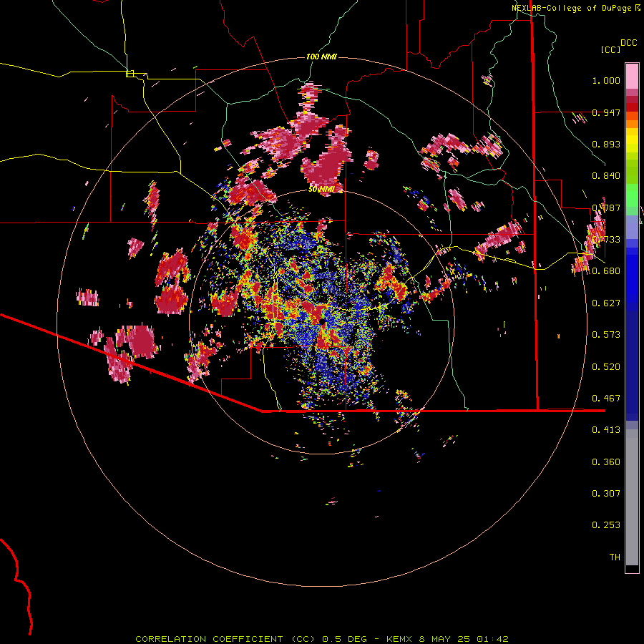Select the 0.680 colorbar value label
Image resolution: width=644 pixels, height=644 pixels.
(x=606, y=271)
